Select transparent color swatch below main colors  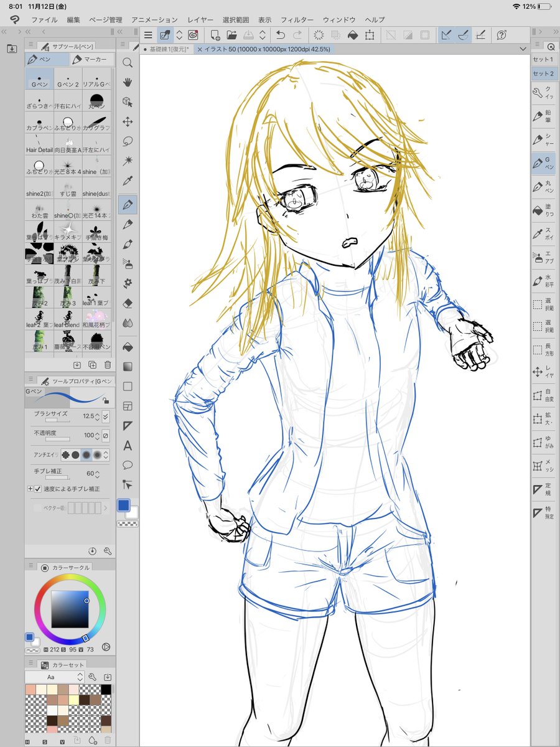point(128,524)
